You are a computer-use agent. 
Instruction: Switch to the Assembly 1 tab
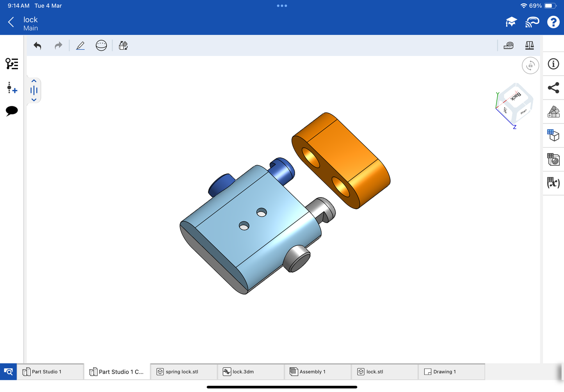[x=312, y=372]
